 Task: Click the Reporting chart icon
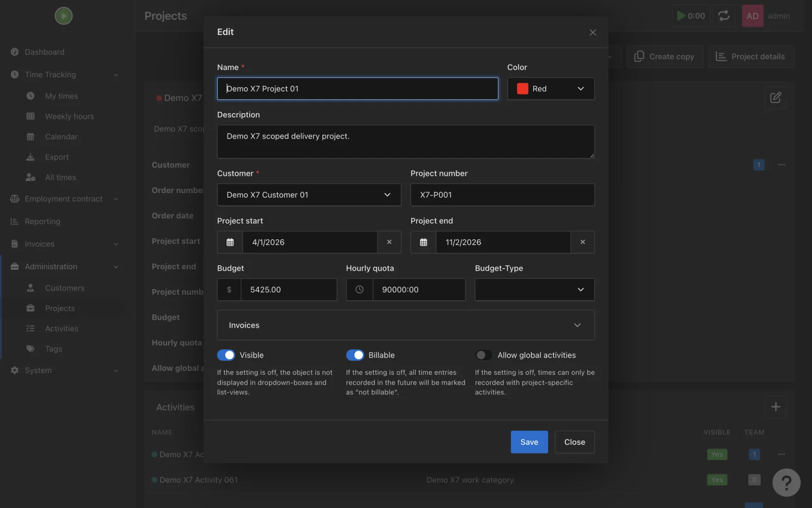15,221
